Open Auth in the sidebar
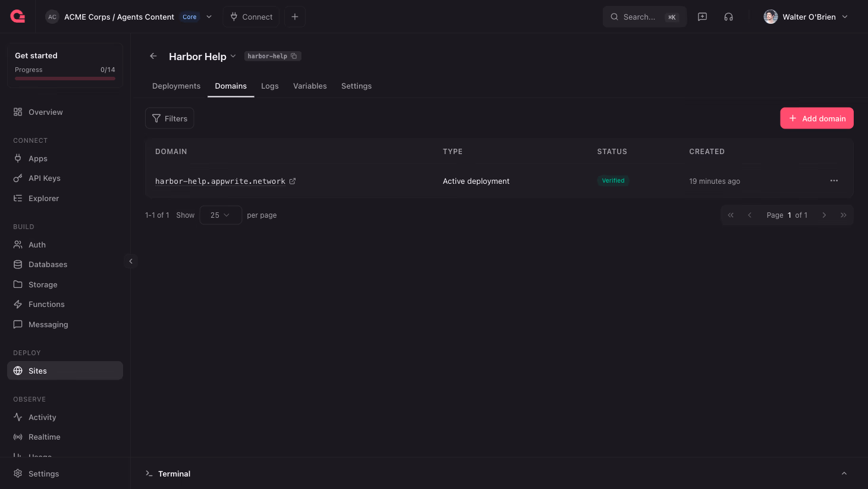Screen dimensions: 868x489 pyautogui.click(x=65, y=244)
